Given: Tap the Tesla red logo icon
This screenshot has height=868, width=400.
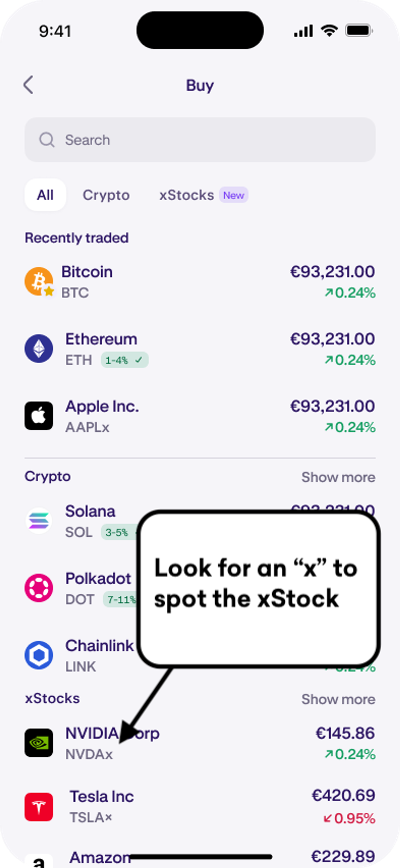Looking at the screenshot, I should (x=39, y=807).
